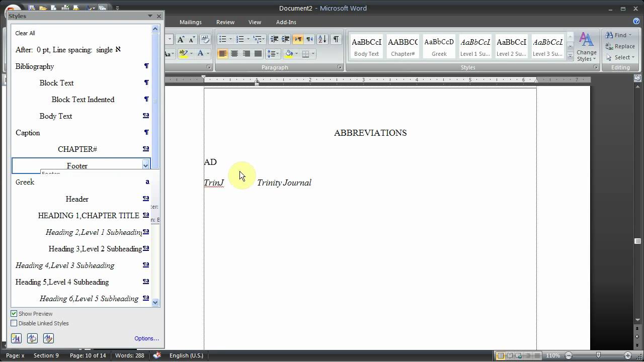Open the Select dropdown in Editing
644x362 pixels.
pos(633,57)
